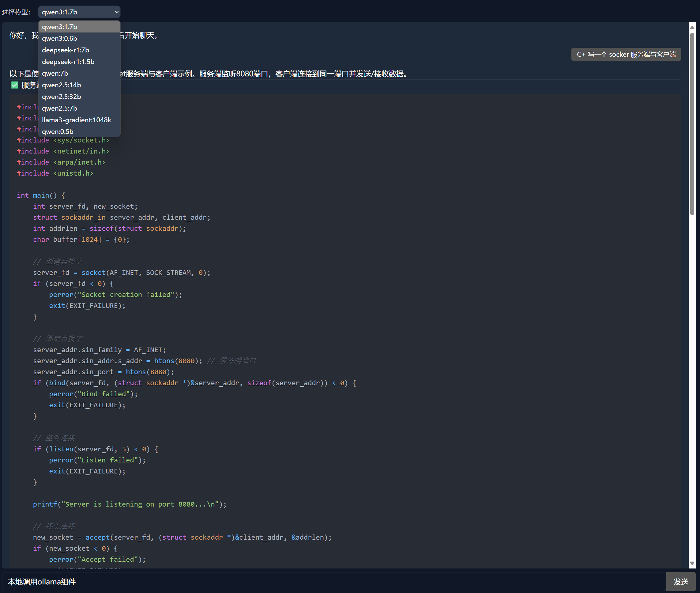Click the vertical scrollbar thumb

(692, 124)
